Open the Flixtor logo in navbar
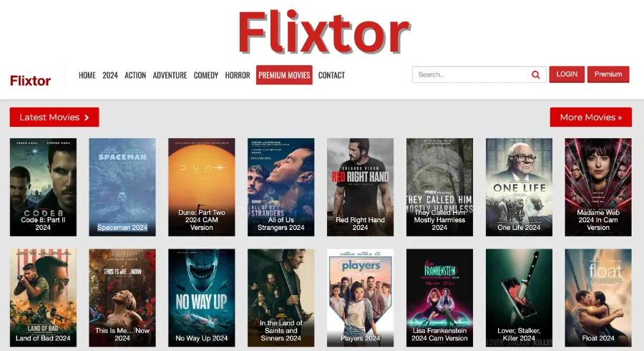This screenshot has width=644, height=351. [x=30, y=80]
